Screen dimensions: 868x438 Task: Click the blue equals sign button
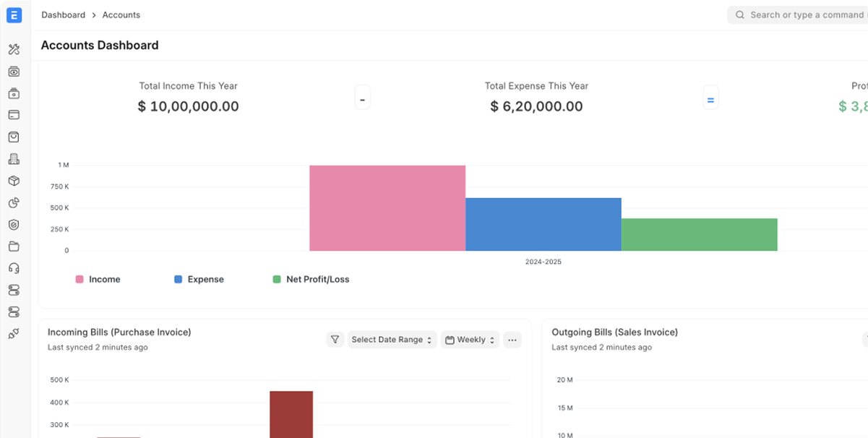(710, 98)
